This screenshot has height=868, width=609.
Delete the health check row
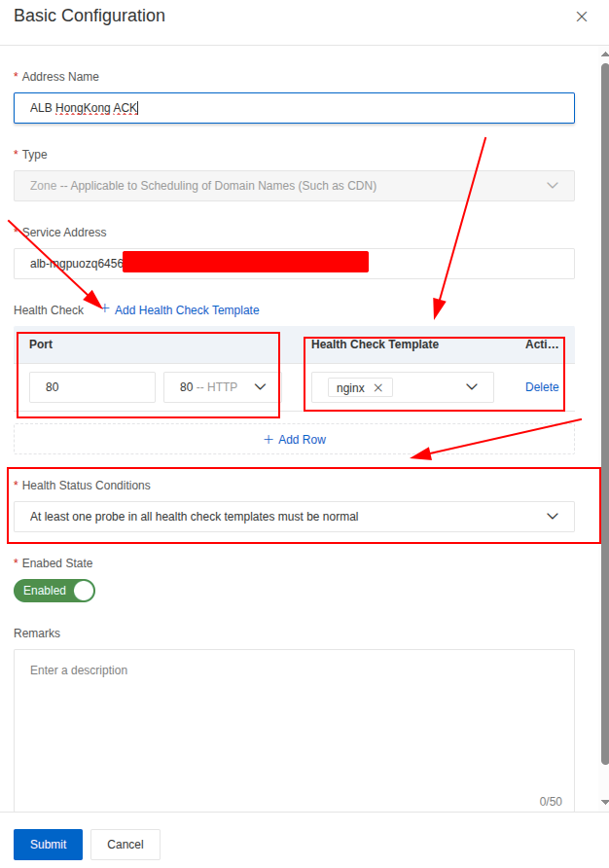tap(542, 387)
